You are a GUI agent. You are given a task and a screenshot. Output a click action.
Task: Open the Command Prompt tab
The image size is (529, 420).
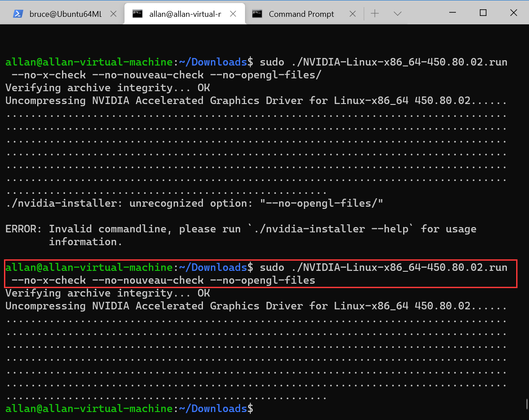pyautogui.click(x=301, y=14)
